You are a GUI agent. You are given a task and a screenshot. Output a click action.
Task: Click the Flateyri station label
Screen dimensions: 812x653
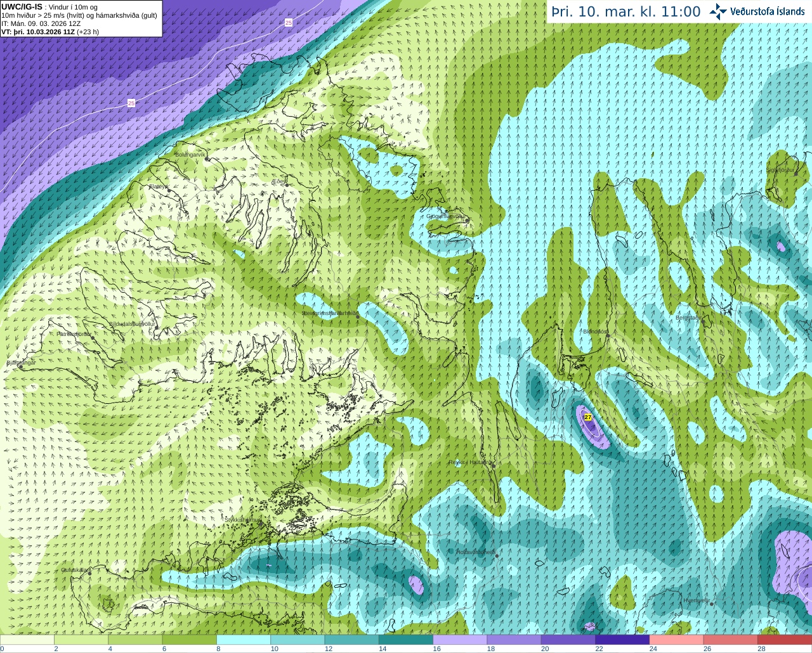[x=158, y=186]
